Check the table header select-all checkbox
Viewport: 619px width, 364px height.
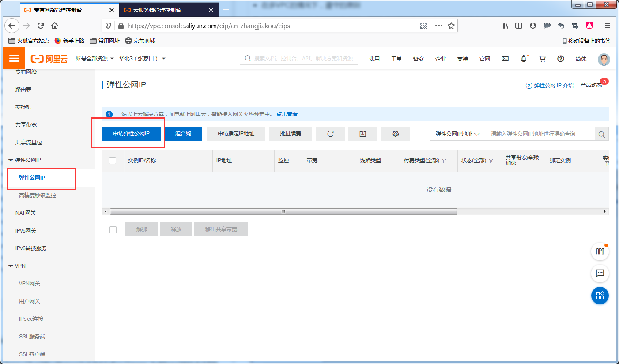coord(113,160)
